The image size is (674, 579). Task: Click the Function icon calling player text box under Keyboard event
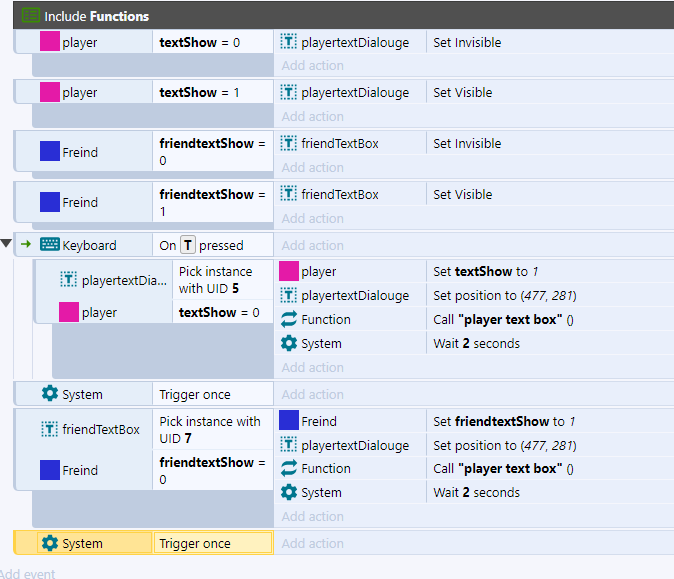pyautogui.click(x=289, y=320)
